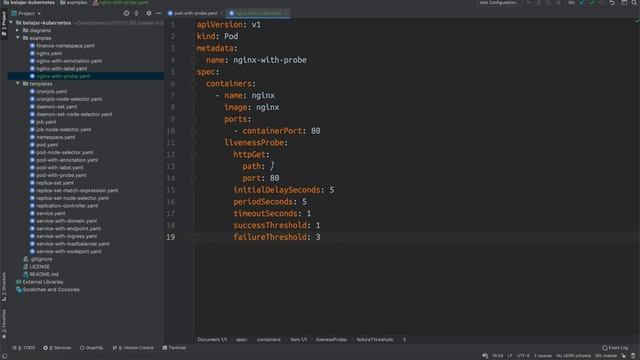
Task: Select namespace.yaml template file
Action: click(56, 137)
